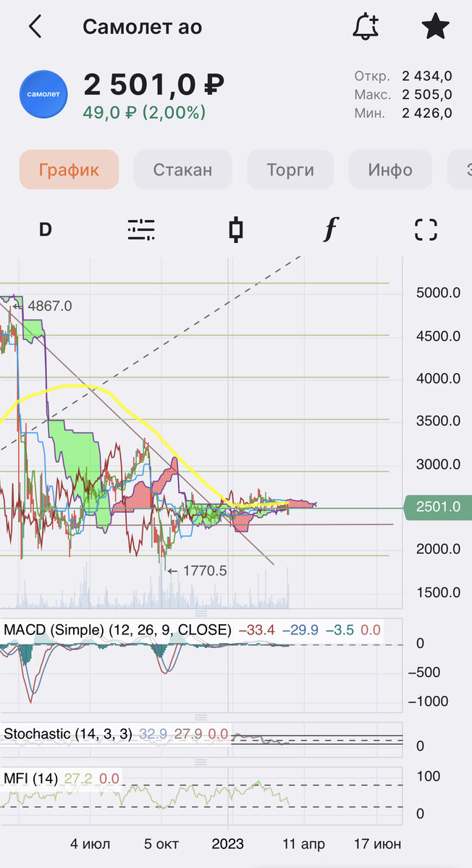Click the 3500.0 price axis label

438,421
